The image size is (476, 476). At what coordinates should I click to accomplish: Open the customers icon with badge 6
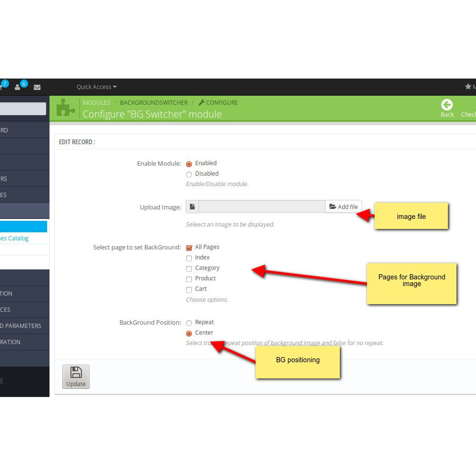18,87
